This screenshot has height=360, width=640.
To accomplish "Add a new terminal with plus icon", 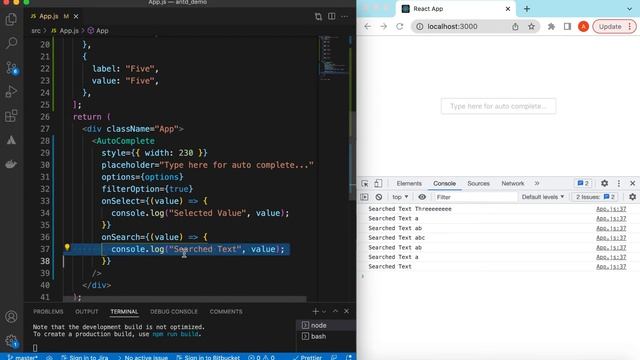I will pyautogui.click(x=315, y=311).
